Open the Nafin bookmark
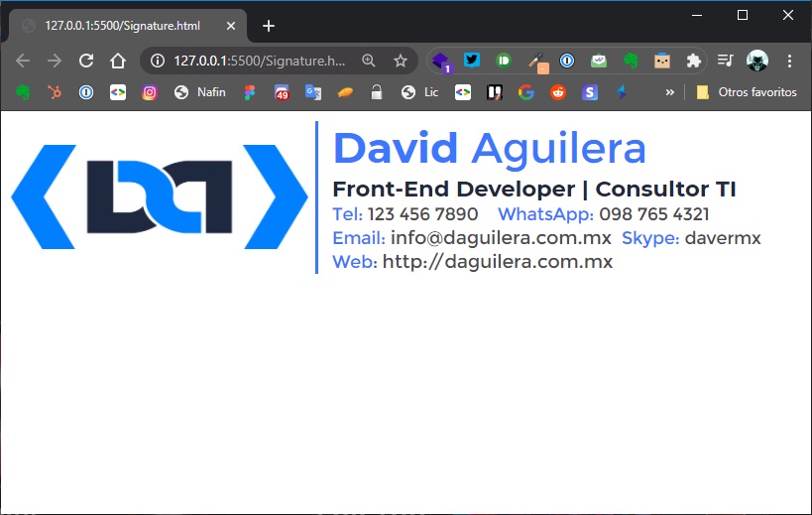This screenshot has width=812, height=515. coord(200,92)
